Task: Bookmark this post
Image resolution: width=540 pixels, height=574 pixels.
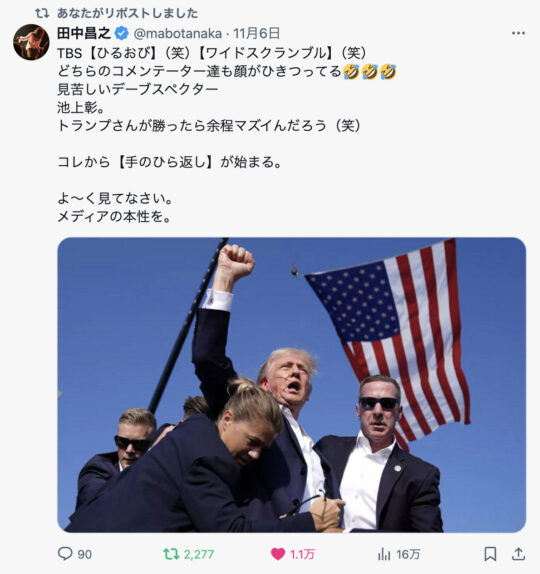Action: pos(490,554)
